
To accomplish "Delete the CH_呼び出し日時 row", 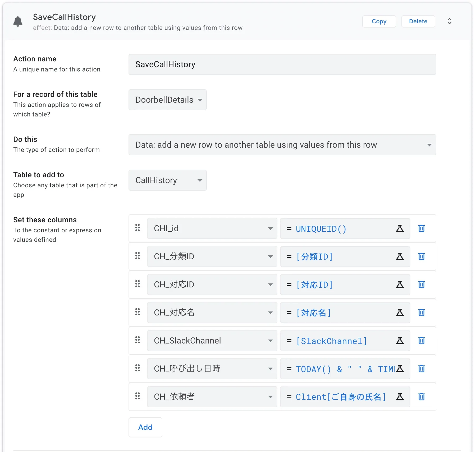I will click(x=421, y=369).
